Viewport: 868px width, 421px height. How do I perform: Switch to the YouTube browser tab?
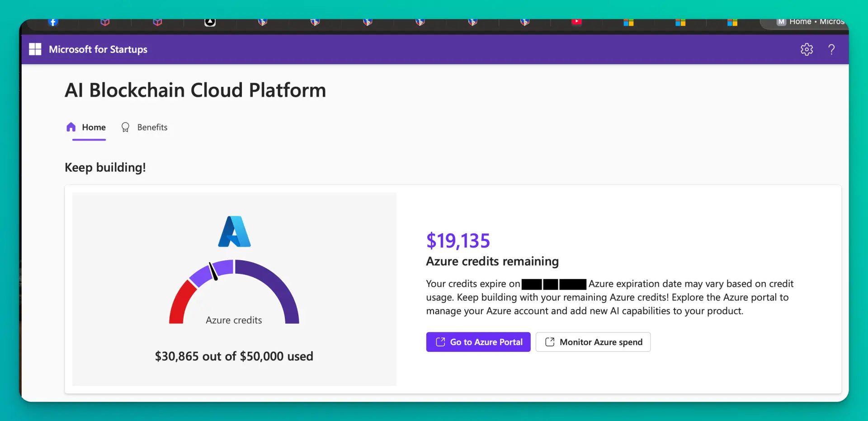pos(576,22)
